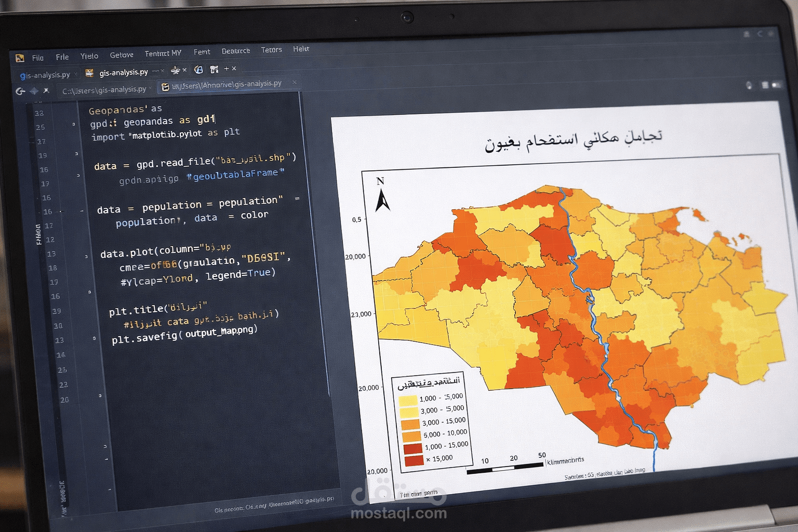Select the Users\Ahnorive\gis-analysis.py path tab
This screenshot has height=532, width=798.
coord(227,84)
